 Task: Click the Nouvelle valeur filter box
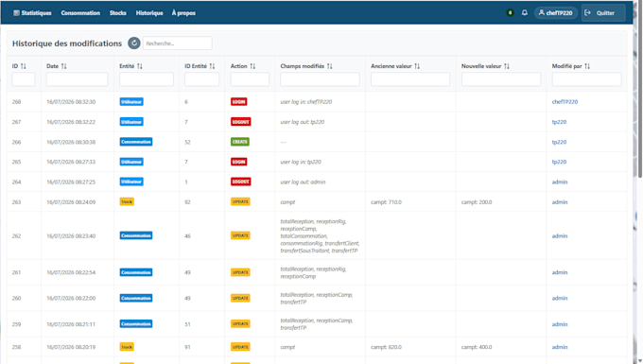[x=501, y=79]
